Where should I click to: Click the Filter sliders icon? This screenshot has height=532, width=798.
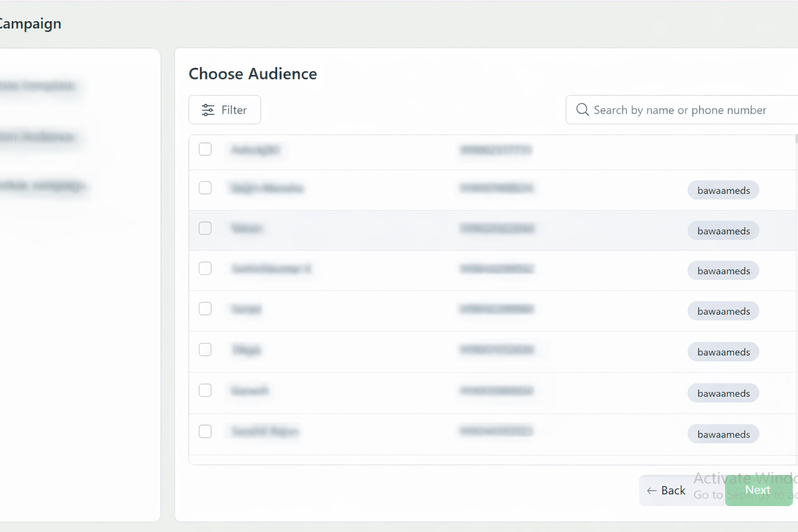208,110
